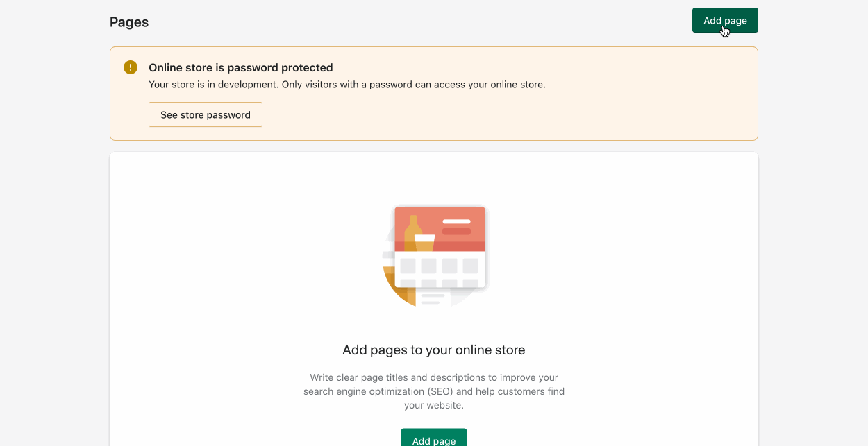Click the yellow warning icon in the banner
Viewport: 868px width, 446px height.
click(131, 67)
